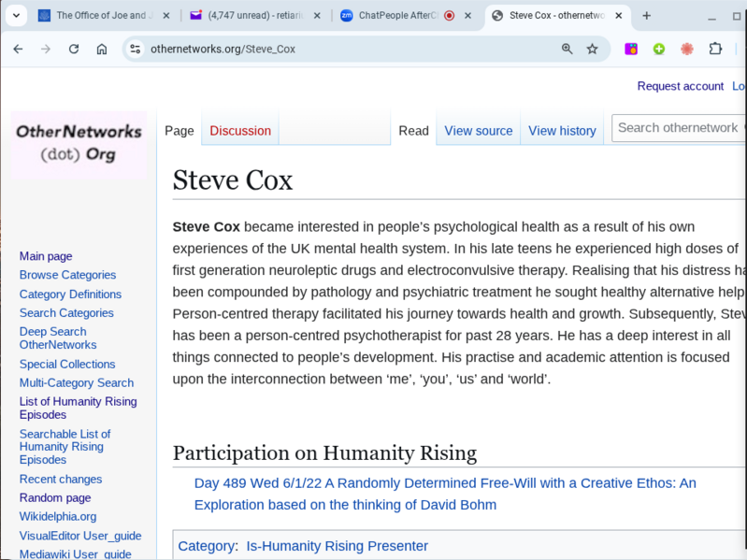Open the purple-yellow extension icon
The height and width of the screenshot is (560, 747).
[x=631, y=49]
